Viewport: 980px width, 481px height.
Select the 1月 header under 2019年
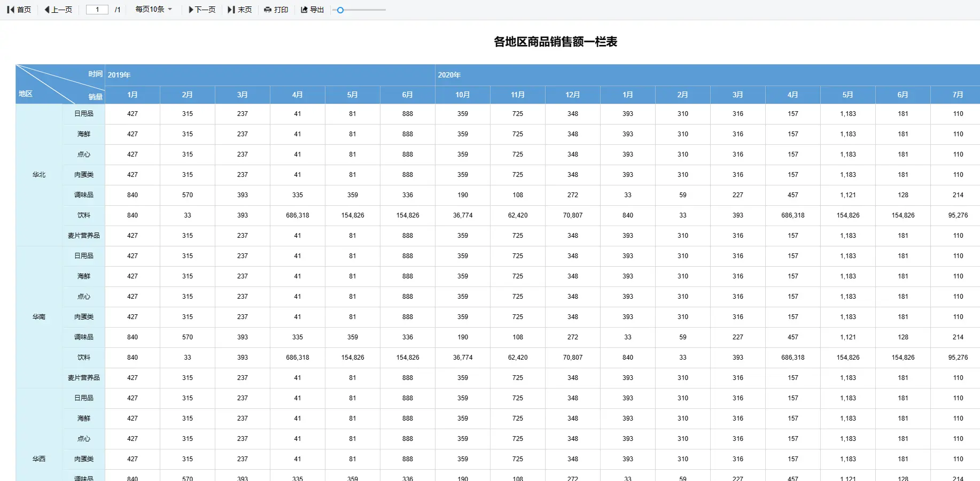(133, 95)
